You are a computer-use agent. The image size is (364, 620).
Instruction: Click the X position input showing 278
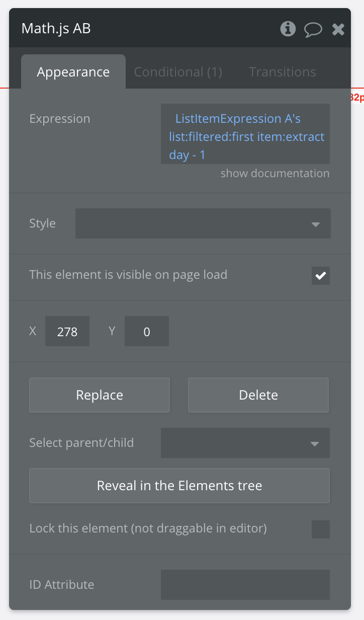point(67,331)
